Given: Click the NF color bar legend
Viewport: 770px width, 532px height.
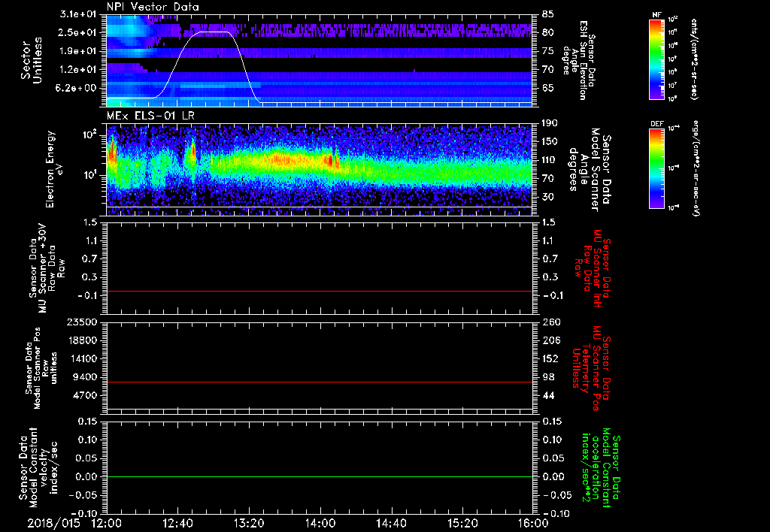Looking at the screenshot, I should coord(657,59).
